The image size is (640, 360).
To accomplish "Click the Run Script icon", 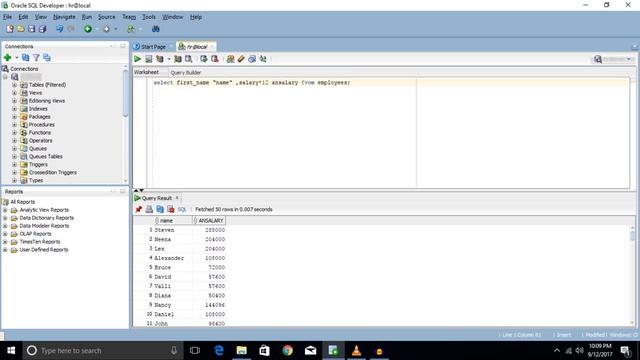I will pyautogui.click(x=149, y=59).
